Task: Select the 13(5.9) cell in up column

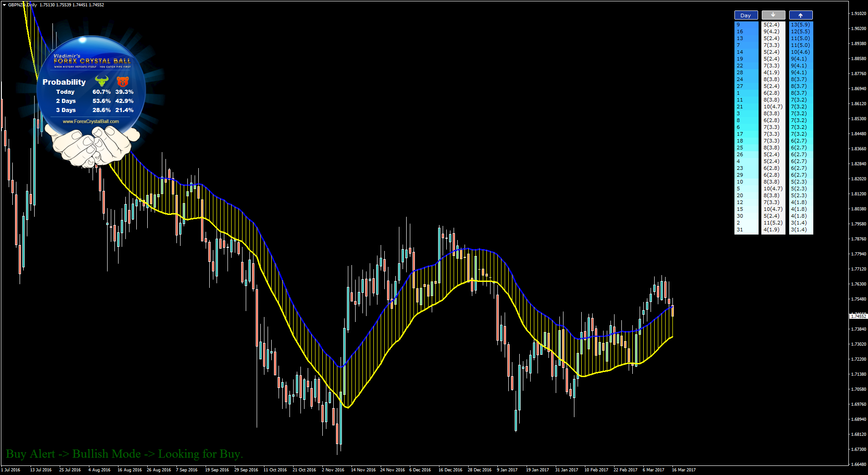Action: tap(801, 25)
